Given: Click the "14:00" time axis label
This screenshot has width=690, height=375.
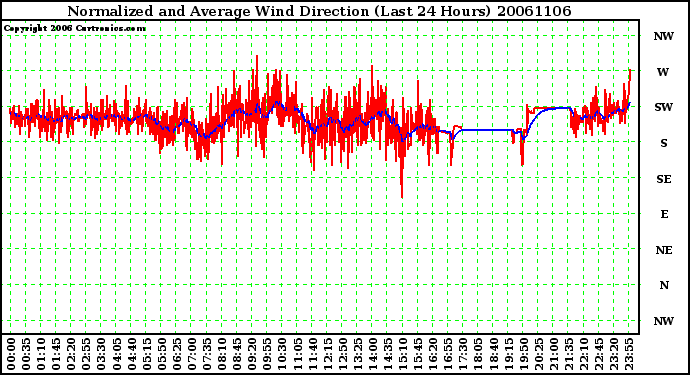Looking at the screenshot, I should coord(373,354).
